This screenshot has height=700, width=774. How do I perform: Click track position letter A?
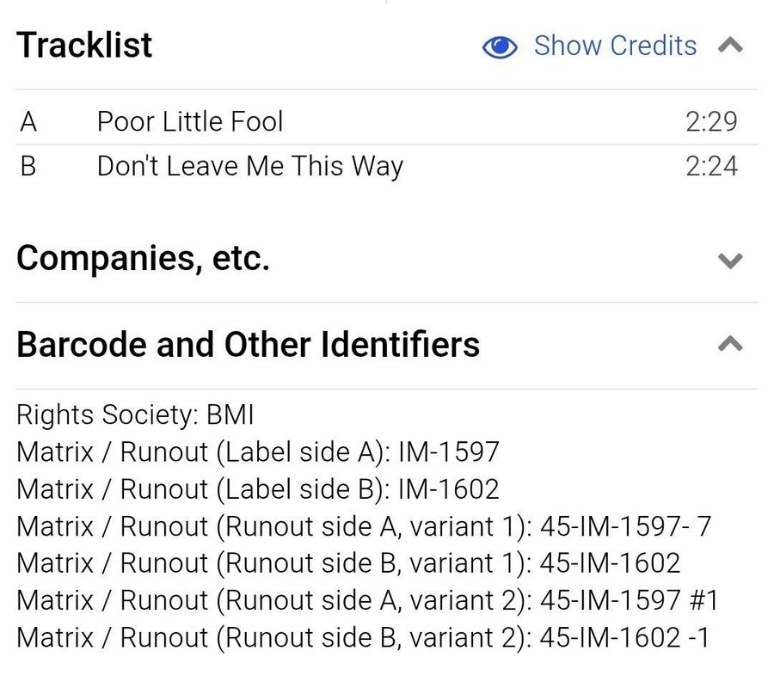click(28, 121)
